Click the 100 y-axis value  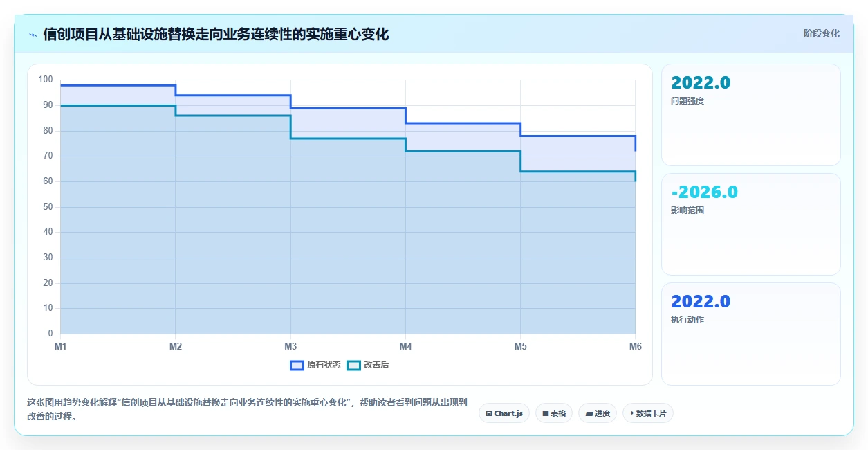tap(46, 80)
